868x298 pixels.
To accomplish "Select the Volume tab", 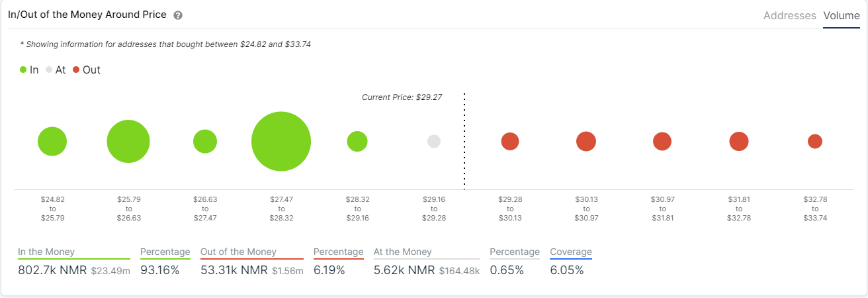I will pyautogui.click(x=842, y=15).
